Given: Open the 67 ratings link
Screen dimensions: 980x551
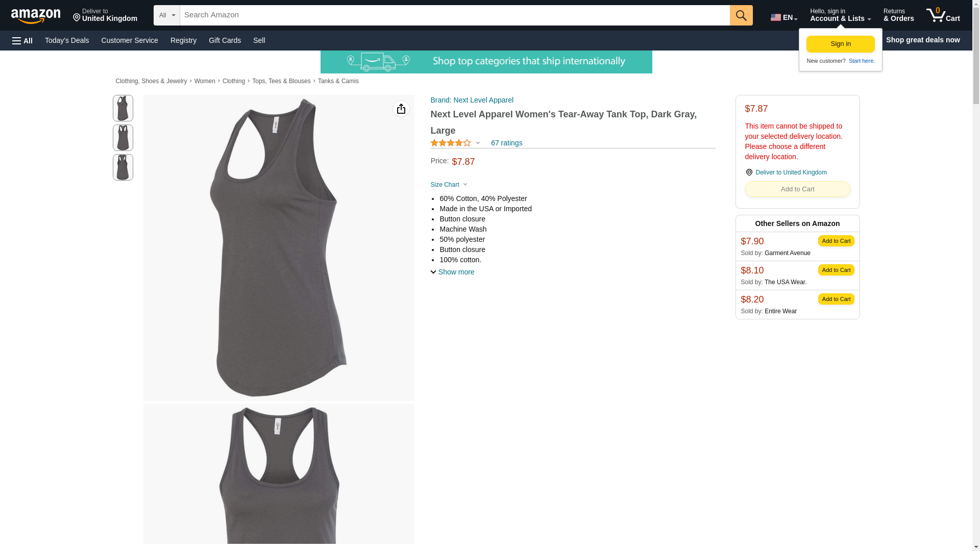Looking at the screenshot, I should tap(506, 143).
